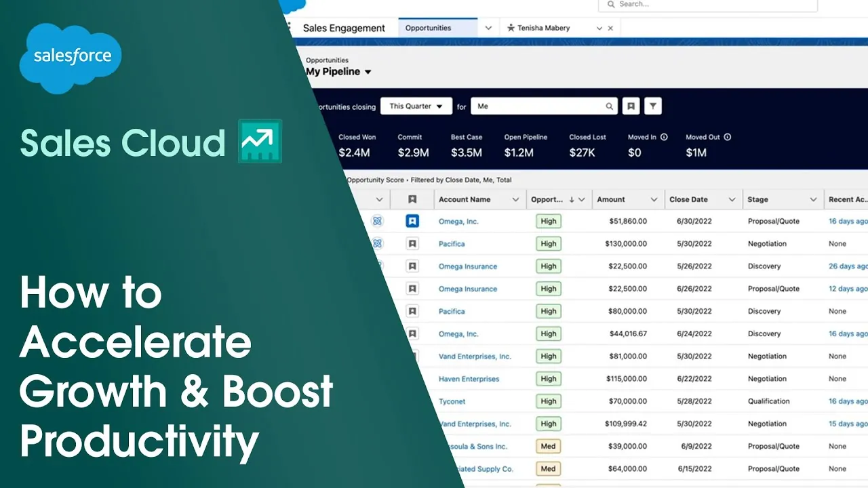Switch to the Tenisha Mabery tab

pos(544,28)
